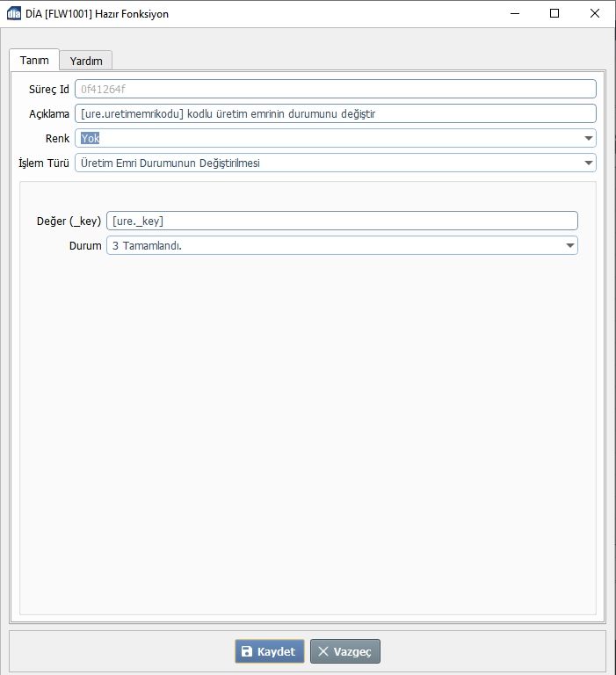Click the highlighted Yok value in Renk
This screenshot has width=616, height=675.
[91, 138]
